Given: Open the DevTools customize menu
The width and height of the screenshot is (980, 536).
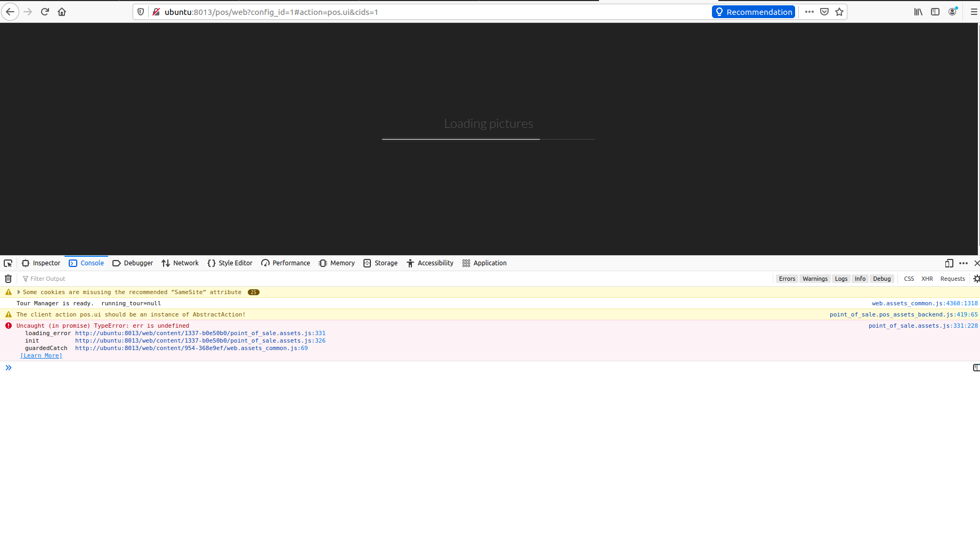Looking at the screenshot, I should (x=963, y=263).
